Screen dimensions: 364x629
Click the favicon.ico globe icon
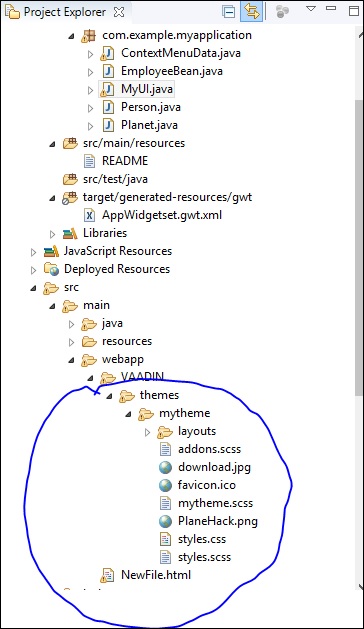coord(165,485)
